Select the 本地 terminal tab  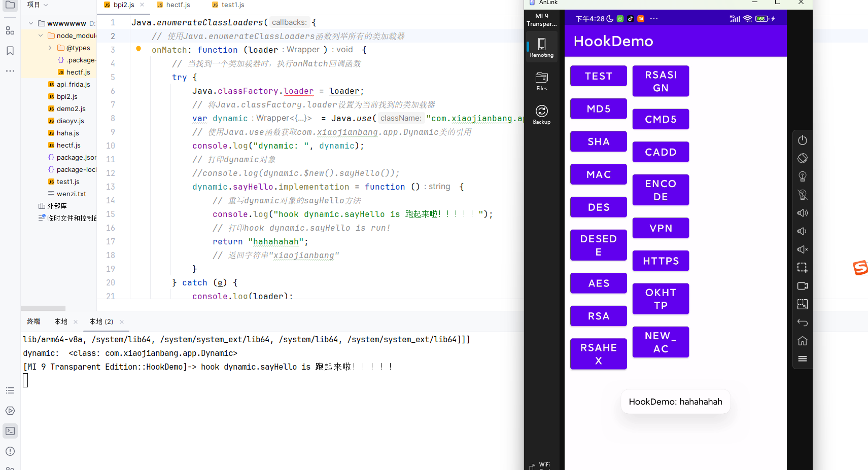click(x=61, y=321)
